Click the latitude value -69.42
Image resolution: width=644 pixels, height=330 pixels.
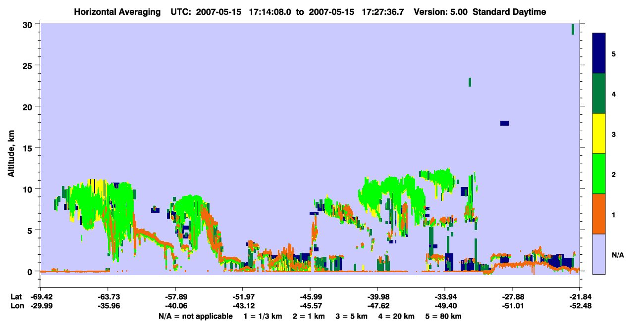[x=41, y=296]
